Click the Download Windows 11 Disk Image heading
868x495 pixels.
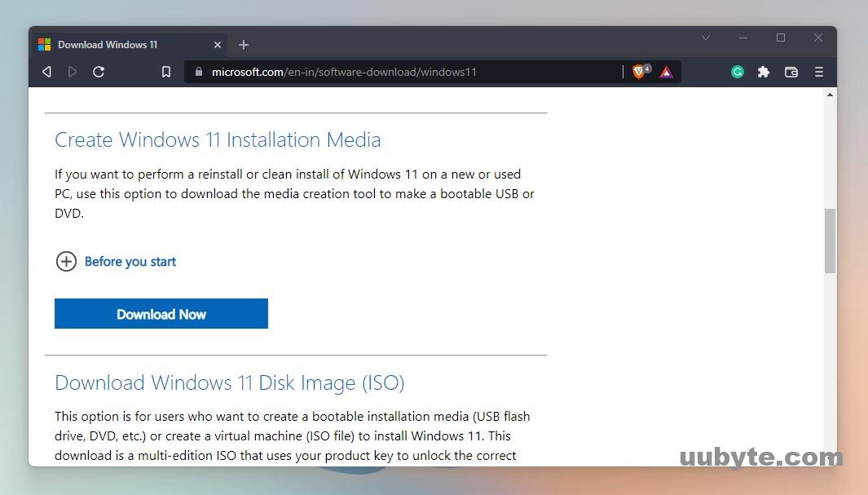(x=230, y=382)
